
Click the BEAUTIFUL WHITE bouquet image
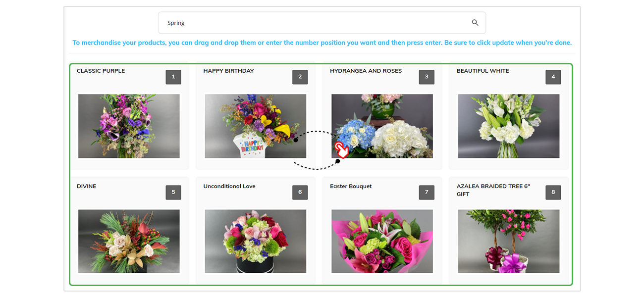[x=509, y=126]
